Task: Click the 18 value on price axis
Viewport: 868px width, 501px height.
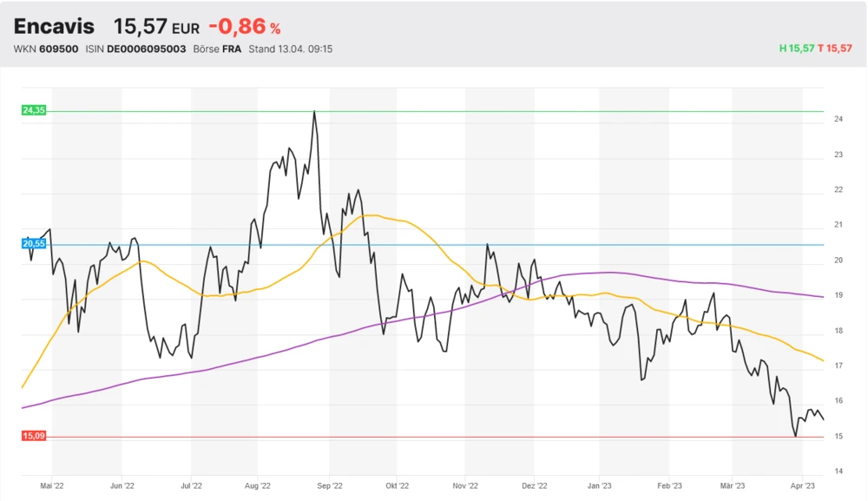Action: tap(838, 331)
